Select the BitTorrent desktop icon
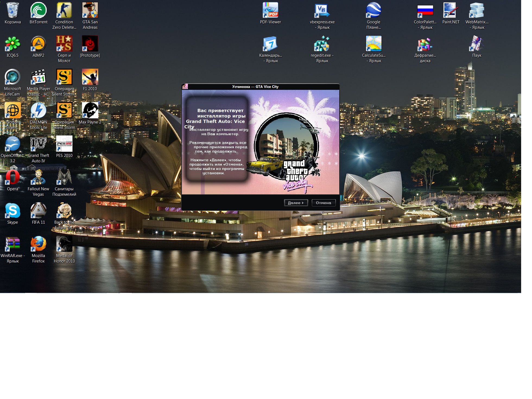This screenshot has height=399, width=532. click(x=38, y=10)
